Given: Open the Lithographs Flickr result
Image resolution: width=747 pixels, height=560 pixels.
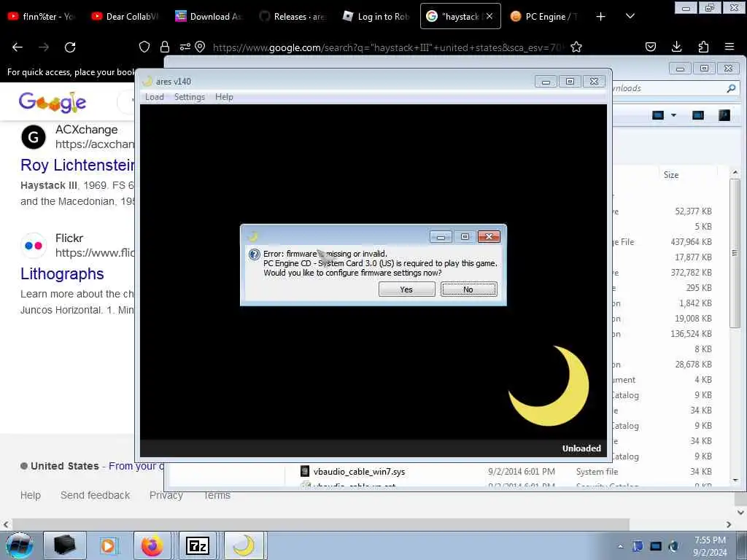Looking at the screenshot, I should pos(62,274).
